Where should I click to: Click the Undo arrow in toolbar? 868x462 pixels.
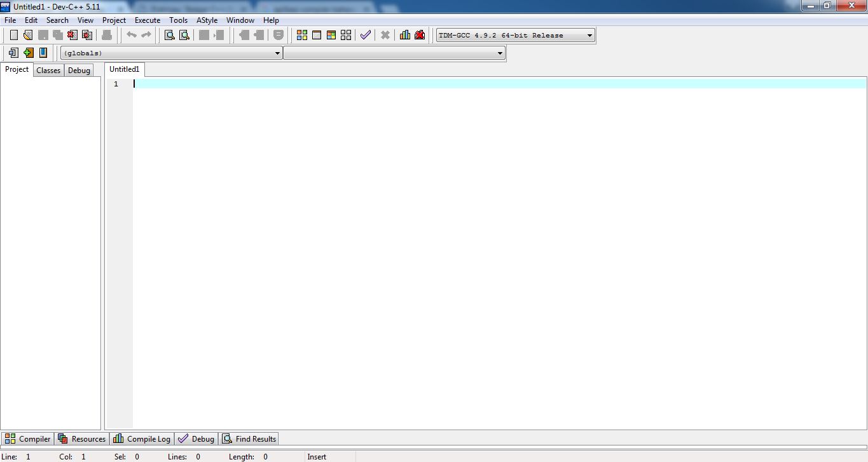pos(132,35)
